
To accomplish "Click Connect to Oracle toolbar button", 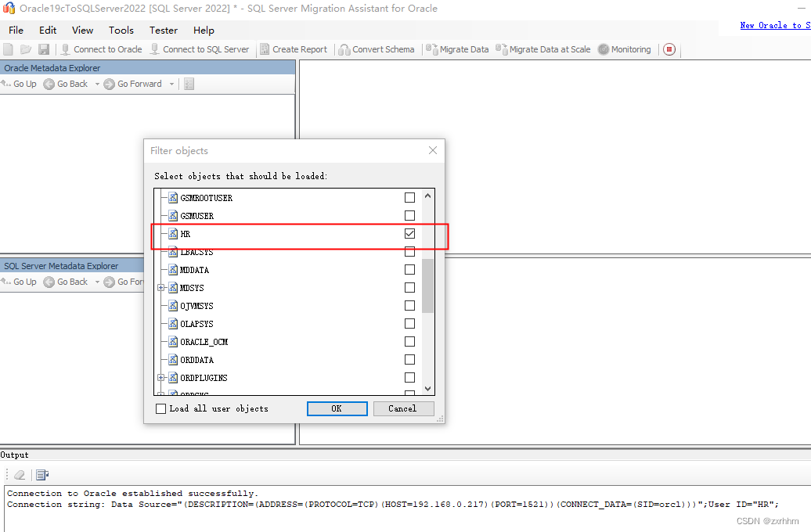I will click(x=102, y=49).
